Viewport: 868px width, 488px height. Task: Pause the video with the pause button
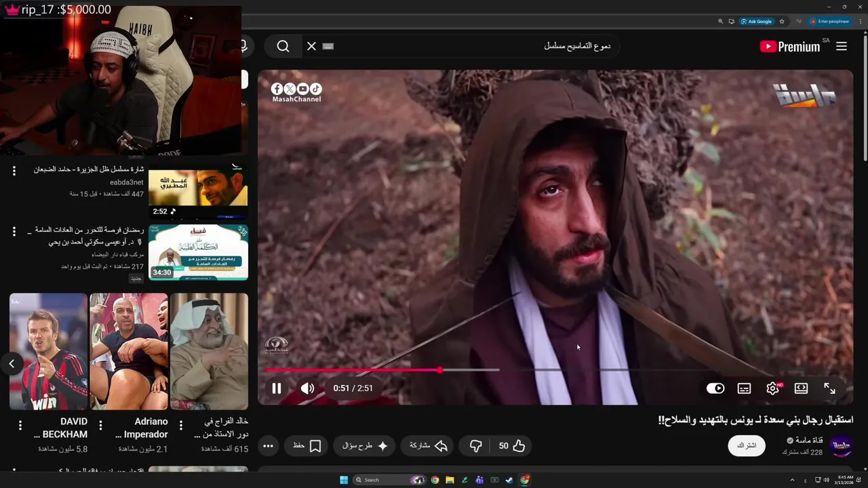(x=276, y=388)
